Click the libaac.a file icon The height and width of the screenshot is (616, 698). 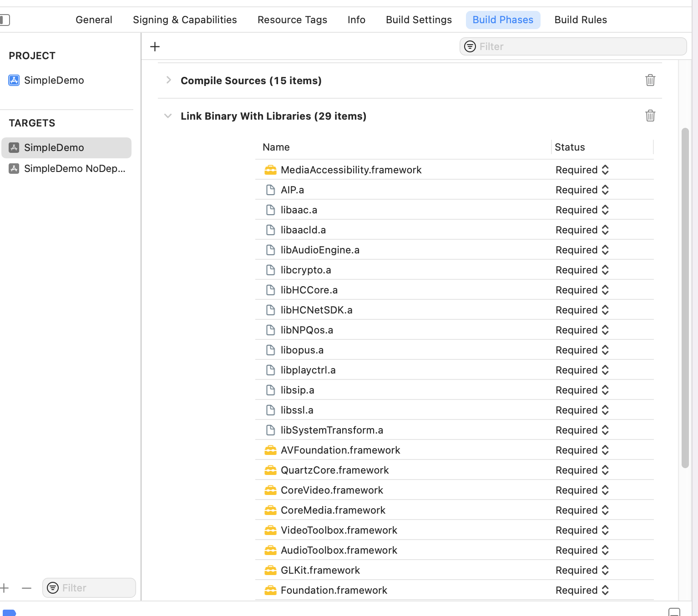[270, 210]
